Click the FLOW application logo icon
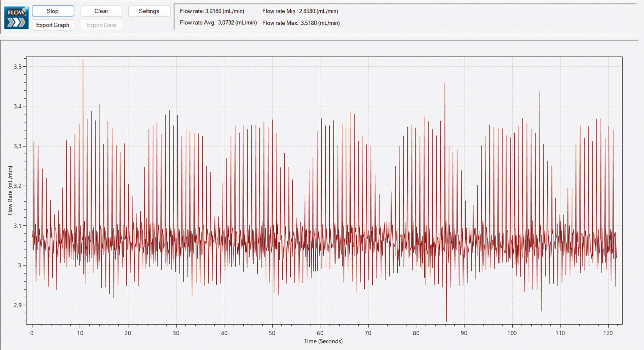This screenshot has height=350, width=644. tap(16, 18)
